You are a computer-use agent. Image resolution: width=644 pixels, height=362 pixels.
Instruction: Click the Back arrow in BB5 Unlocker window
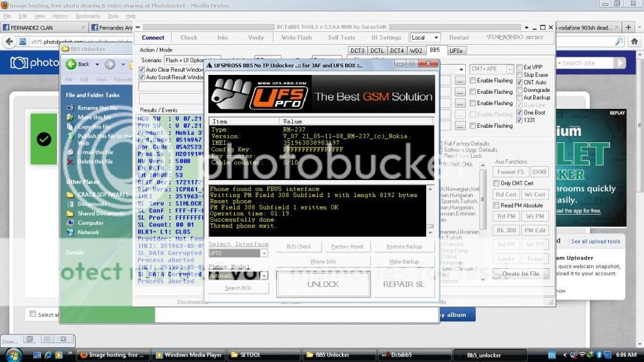[x=71, y=64]
